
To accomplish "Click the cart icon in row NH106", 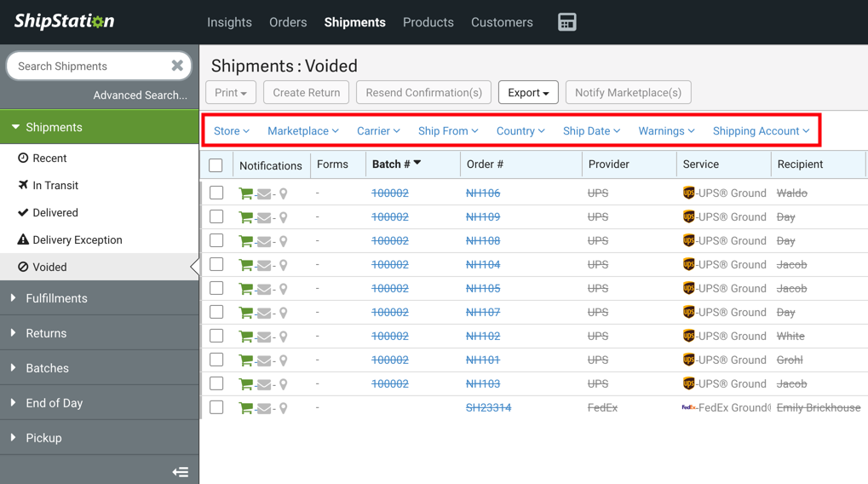I will (246, 193).
